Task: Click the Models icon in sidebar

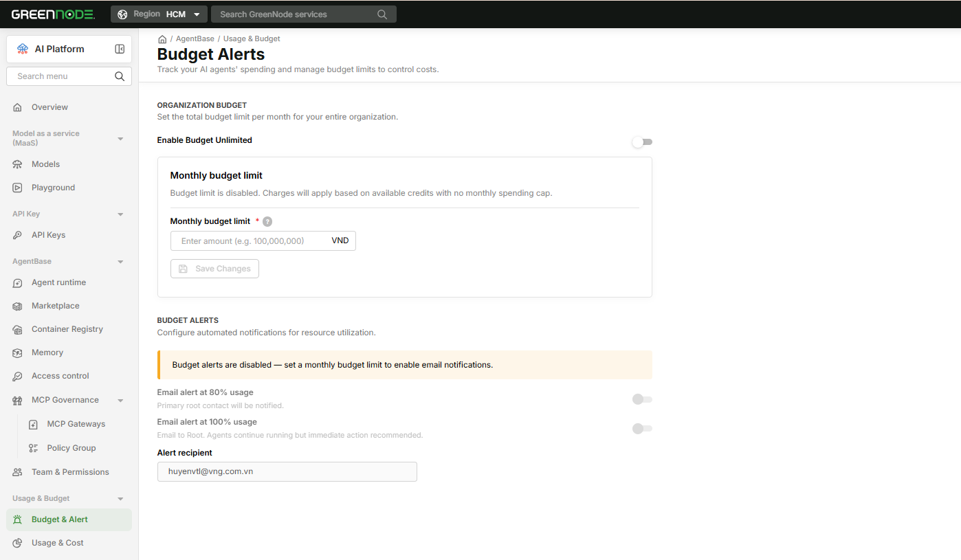Action: [18, 164]
